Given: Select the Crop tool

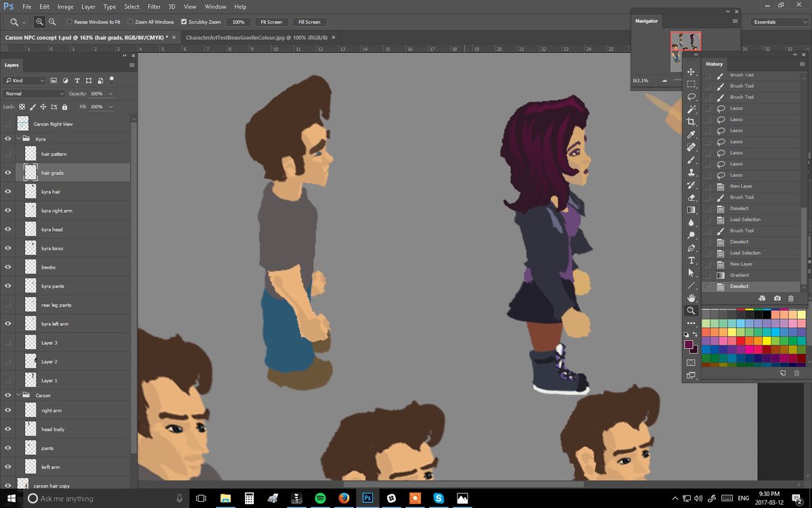Looking at the screenshot, I should [691, 122].
